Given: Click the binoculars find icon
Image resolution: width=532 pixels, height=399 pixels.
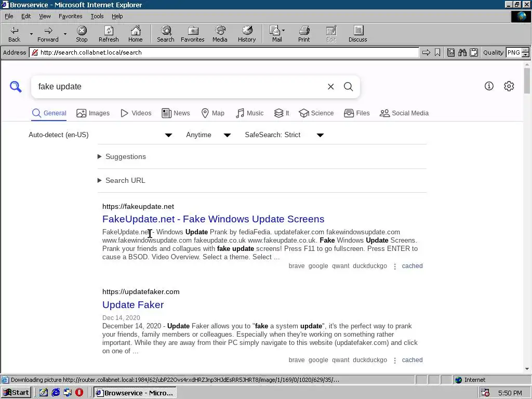Looking at the screenshot, I should 462,52.
